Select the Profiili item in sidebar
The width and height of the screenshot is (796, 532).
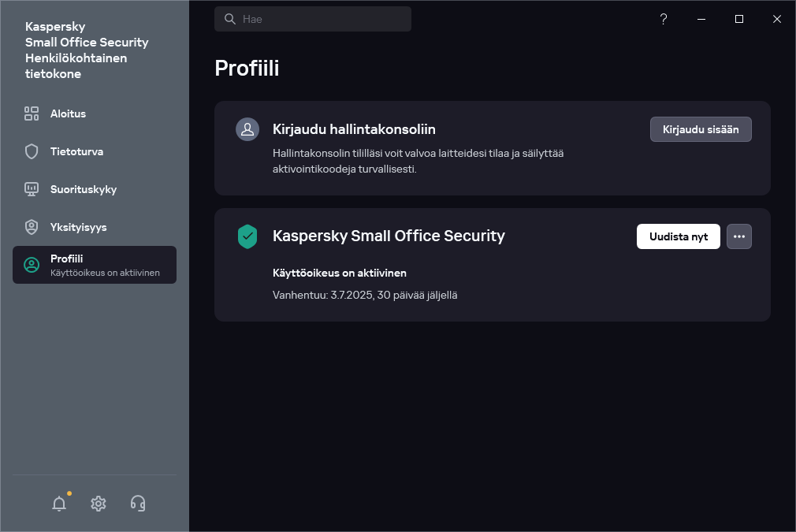[x=95, y=265]
